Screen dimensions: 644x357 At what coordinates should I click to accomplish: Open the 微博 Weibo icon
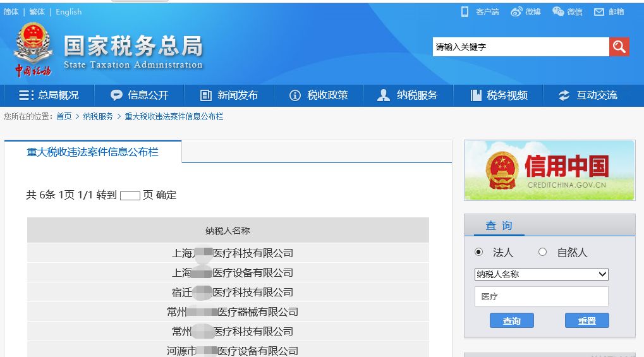(x=516, y=12)
